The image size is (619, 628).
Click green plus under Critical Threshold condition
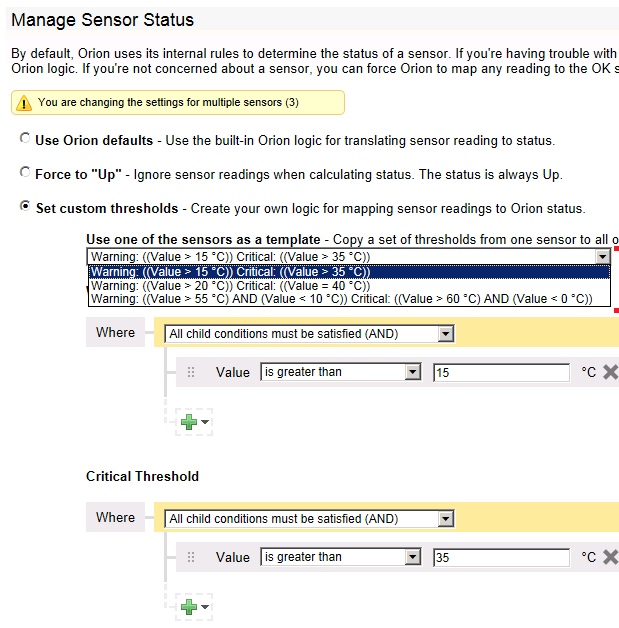pyautogui.click(x=189, y=607)
